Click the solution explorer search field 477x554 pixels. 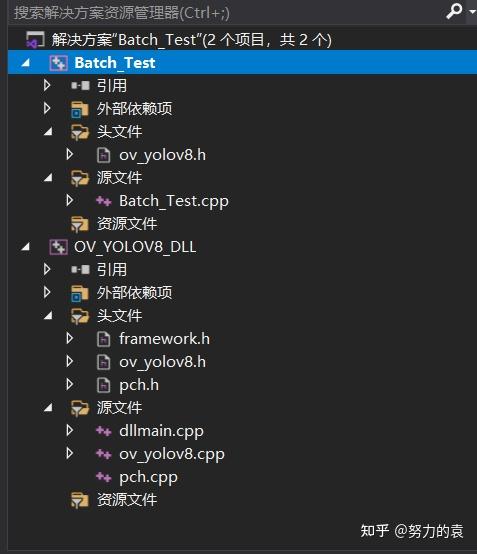[226, 13]
